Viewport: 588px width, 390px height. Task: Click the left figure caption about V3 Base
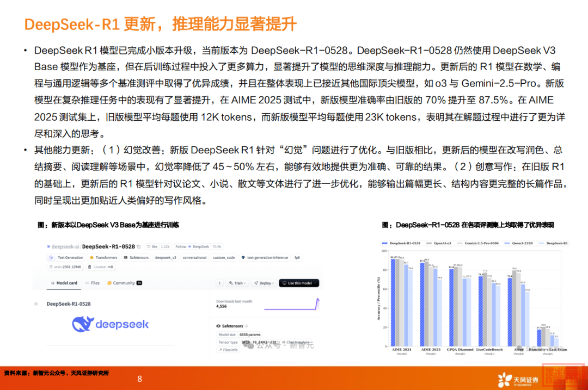pos(108,225)
